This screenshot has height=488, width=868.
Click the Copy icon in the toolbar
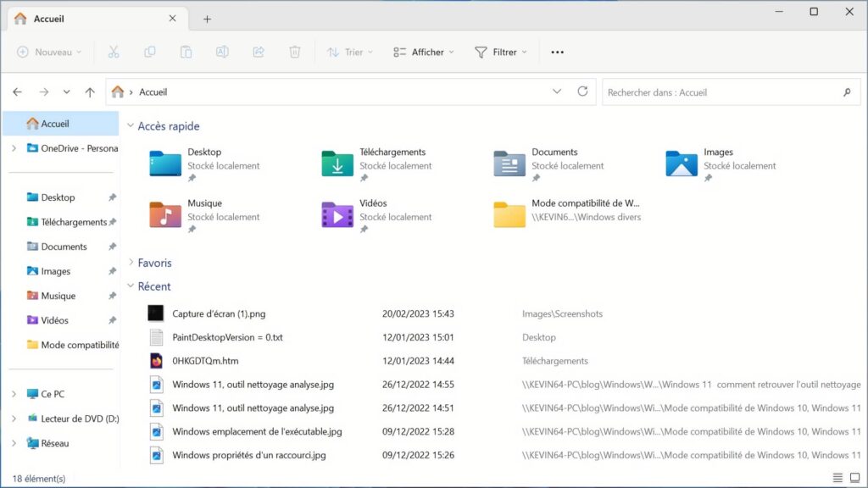[x=149, y=52]
